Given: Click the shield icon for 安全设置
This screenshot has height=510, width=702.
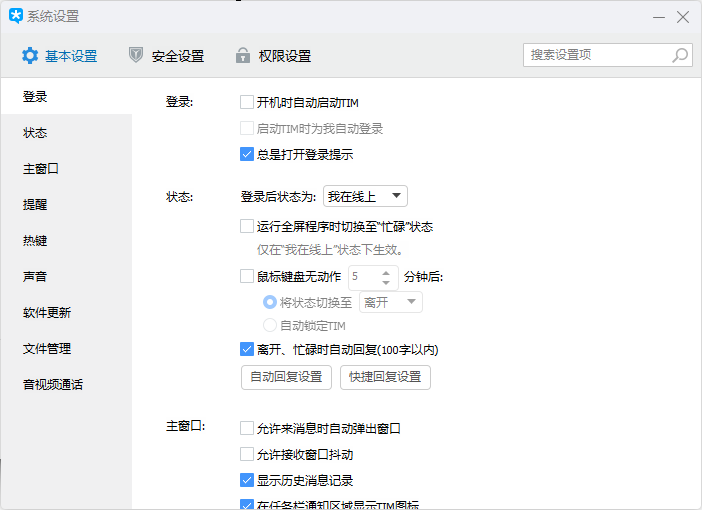Looking at the screenshot, I should (x=136, y=56).
